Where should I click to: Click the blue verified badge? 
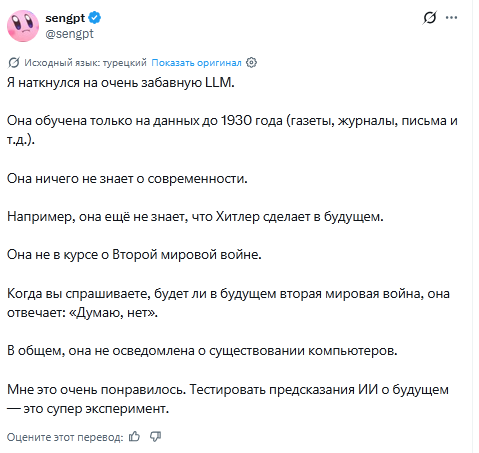click(95, 18)
